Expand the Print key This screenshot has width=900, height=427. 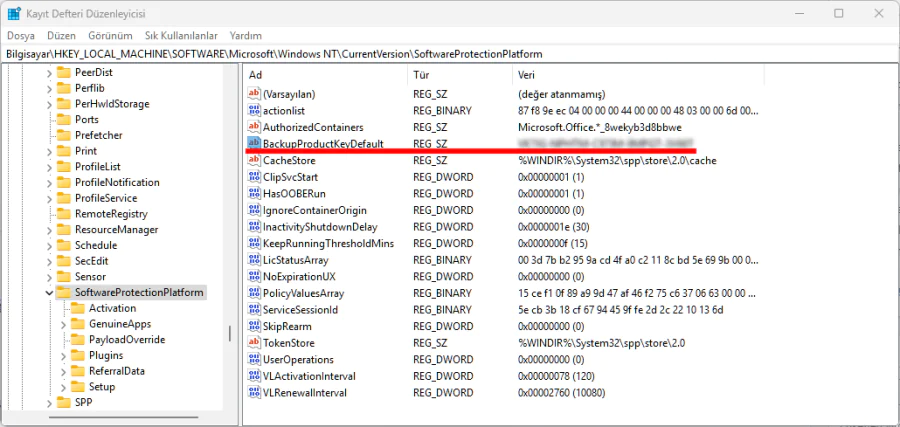coord(49,151)
